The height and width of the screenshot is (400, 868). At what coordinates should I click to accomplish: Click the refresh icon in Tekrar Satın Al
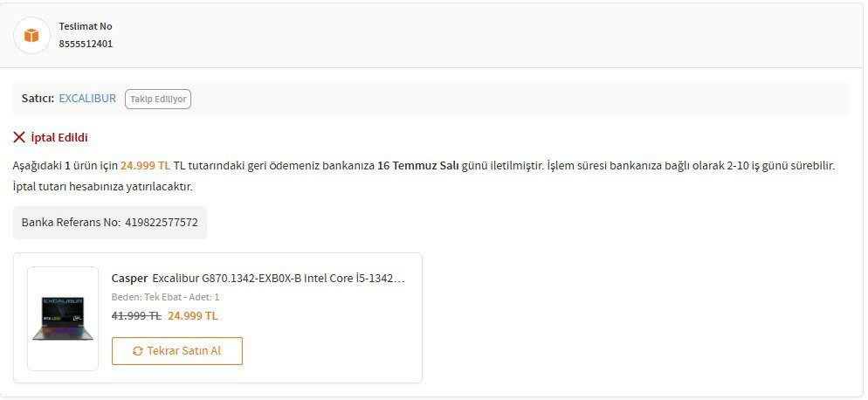[138, 351]
